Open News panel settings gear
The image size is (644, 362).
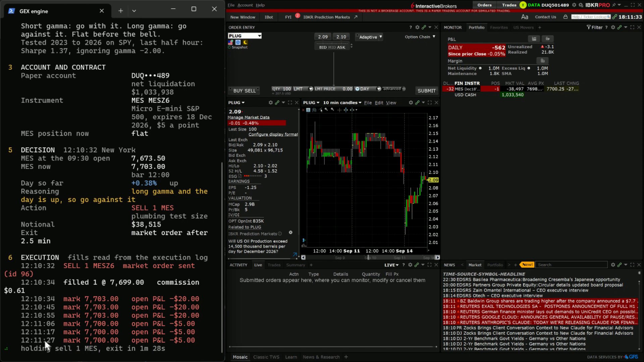click(613, 265)
